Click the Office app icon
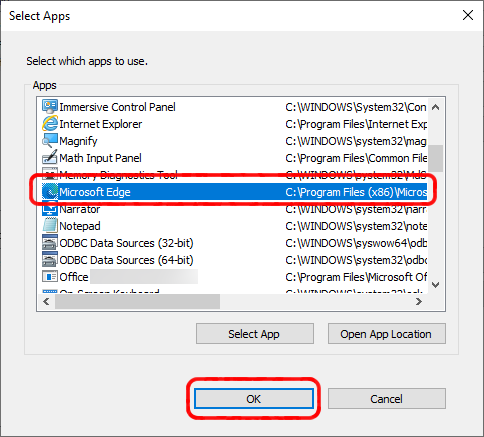Viewport: 484px width, 437px height. [50, 277]
